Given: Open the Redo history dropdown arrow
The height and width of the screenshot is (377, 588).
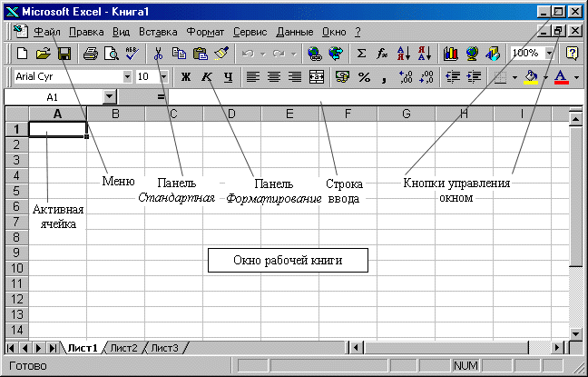Looking at the screenshot, I should [x=294, y=55].
